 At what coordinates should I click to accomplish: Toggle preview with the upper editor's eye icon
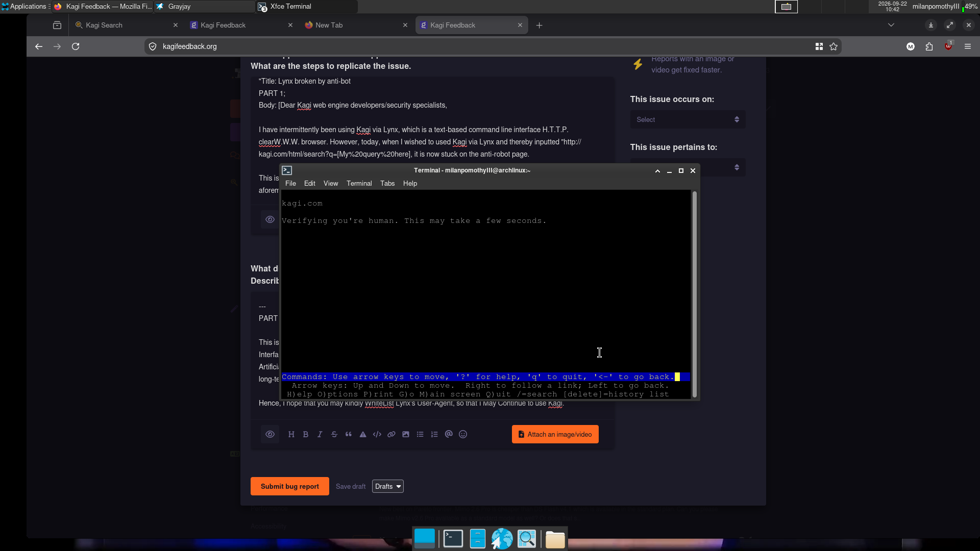(270, 219)
